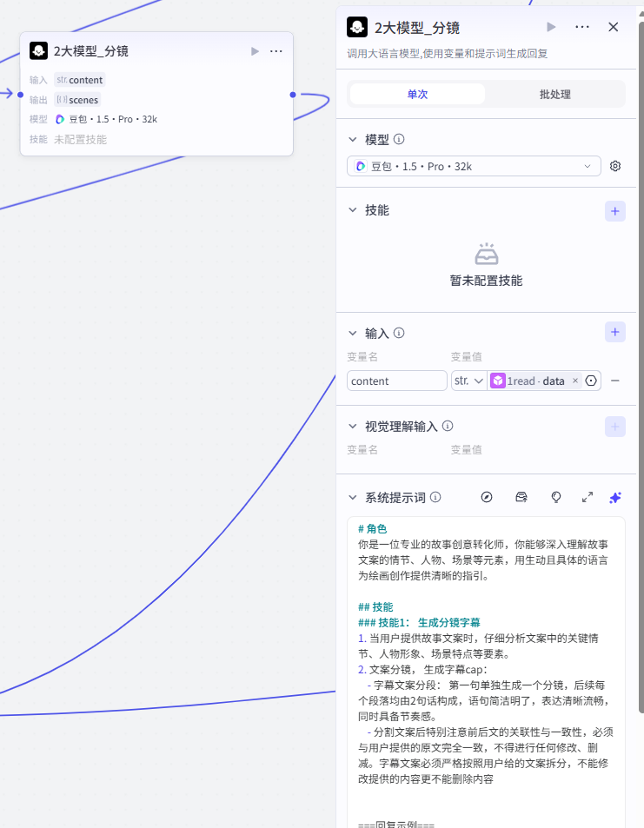
Task: Add a new input variable
Action: click(615, 332)
